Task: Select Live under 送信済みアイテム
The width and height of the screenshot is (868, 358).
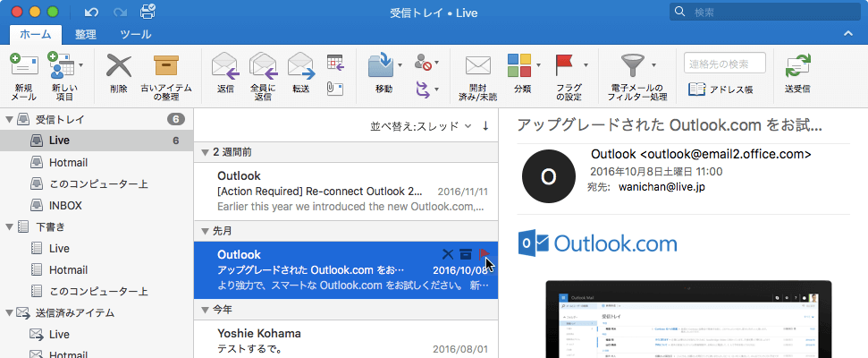Action: pos(97,335)
